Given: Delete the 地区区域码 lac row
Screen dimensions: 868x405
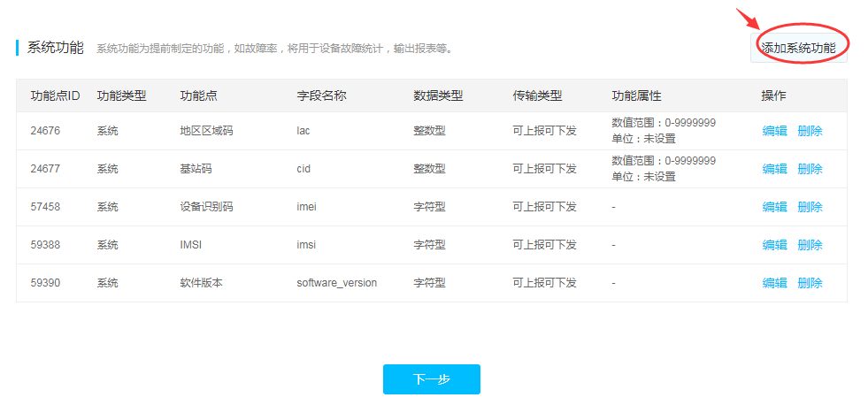Looking at the screenshot, I should [810, 131].
